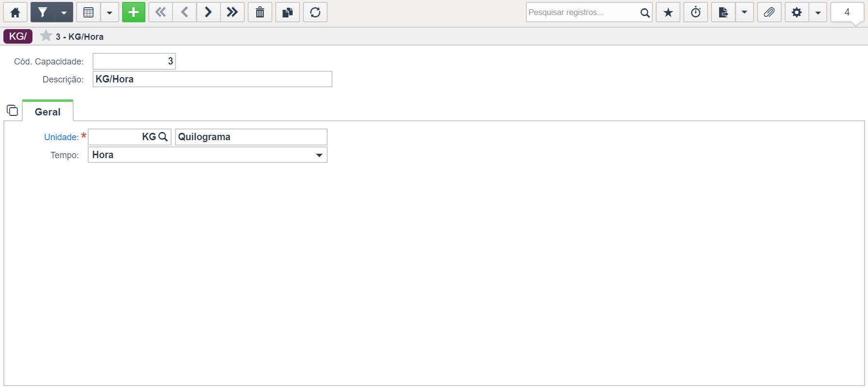Click the Cód. Capacidade field
868x387 pixels.
(134, 62)
